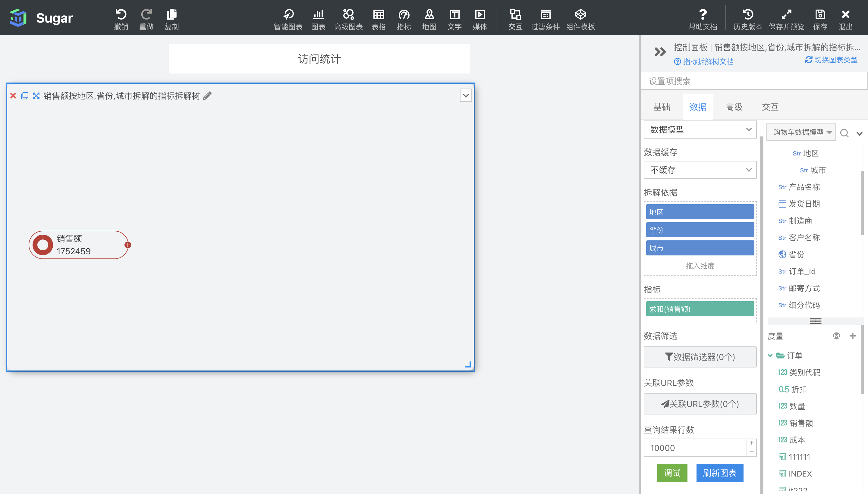This screenshot has height=494, width=868.
Task: Click the chart resize corner handle
Action: click(468, 365)
